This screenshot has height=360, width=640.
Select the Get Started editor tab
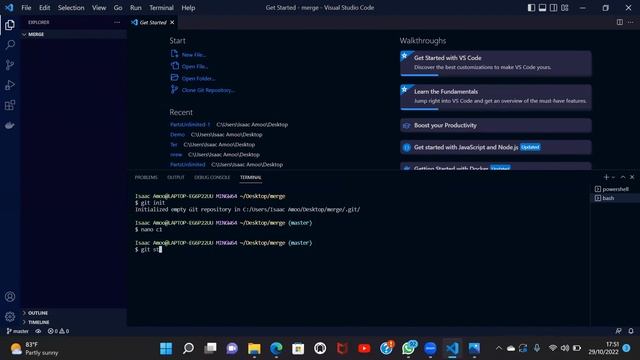153,22
